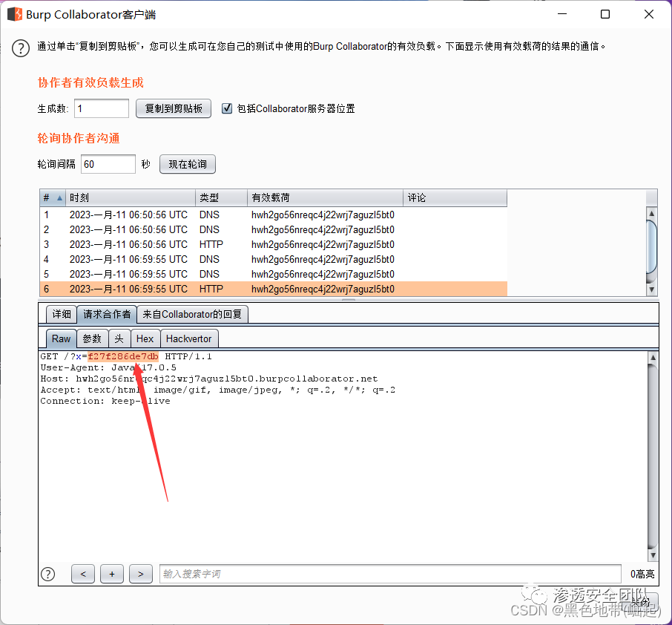Maximize the Burp Collaborator window
The height and width of the screenshot is (625, 672).
(x=605, y=14)
